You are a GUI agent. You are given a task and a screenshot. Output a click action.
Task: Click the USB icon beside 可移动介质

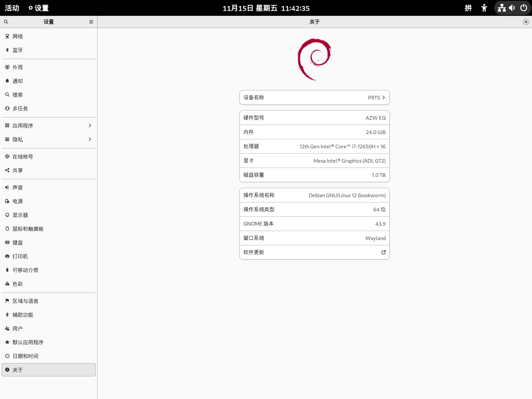tap(7, 270)
